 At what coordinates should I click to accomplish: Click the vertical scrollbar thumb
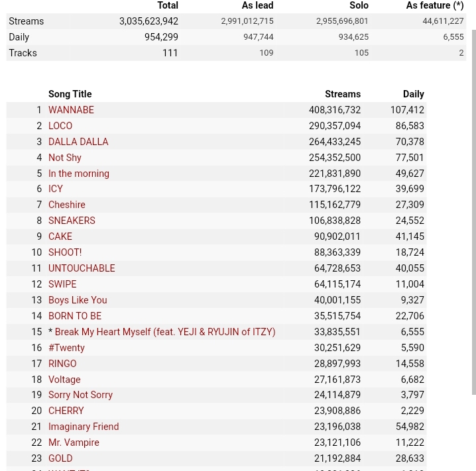click(x=474, y=212)
